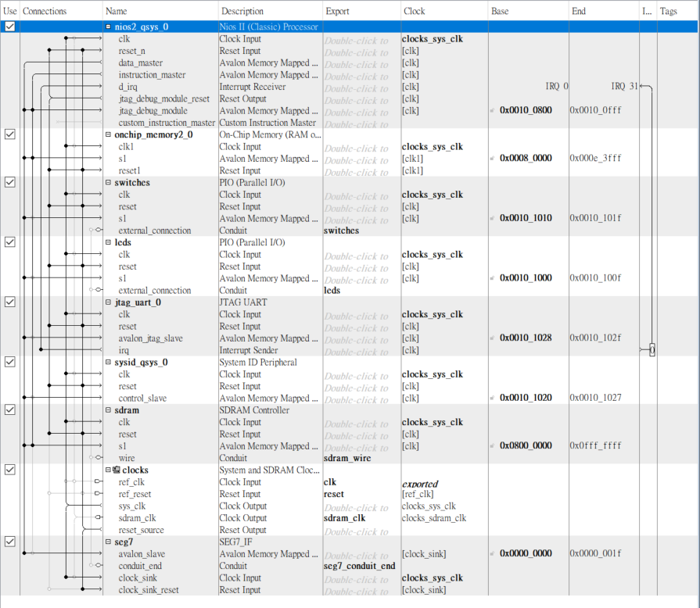Toggle Use checkbox for clocks
Screen dimensions: 700x608
[x=10, y=469]
